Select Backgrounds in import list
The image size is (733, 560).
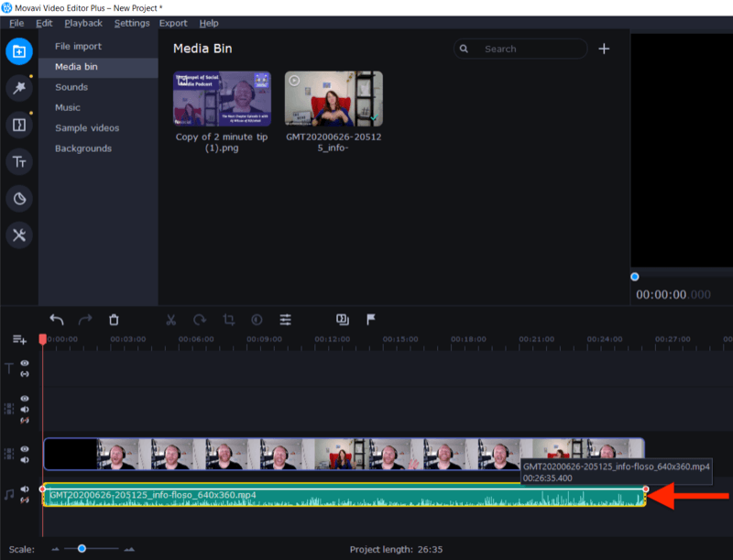pos(83,148)
